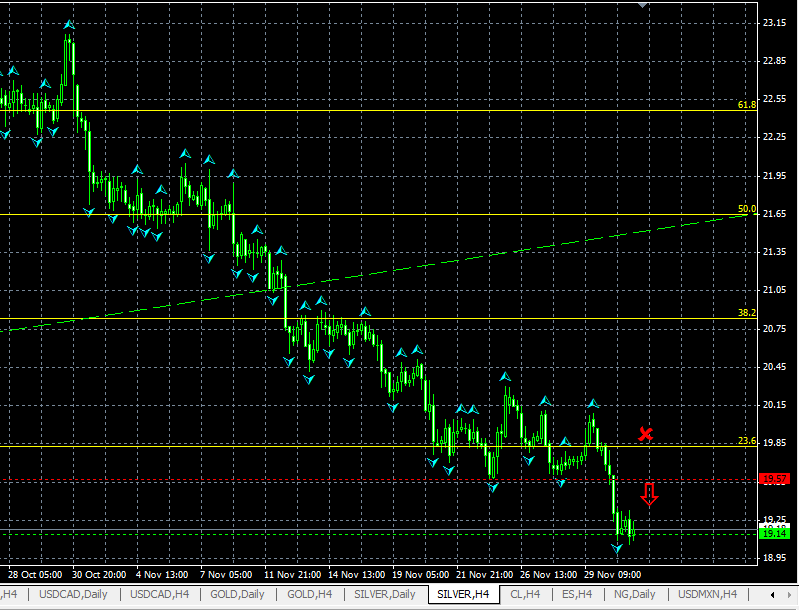The width and height of the screenshot is (799, 610).
Task: Click the 50.0 Fibonacci level label
Action: pos(746,209)
